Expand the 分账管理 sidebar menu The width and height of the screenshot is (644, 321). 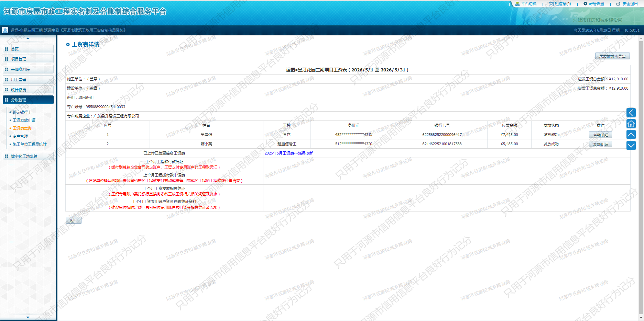point(28,100)
